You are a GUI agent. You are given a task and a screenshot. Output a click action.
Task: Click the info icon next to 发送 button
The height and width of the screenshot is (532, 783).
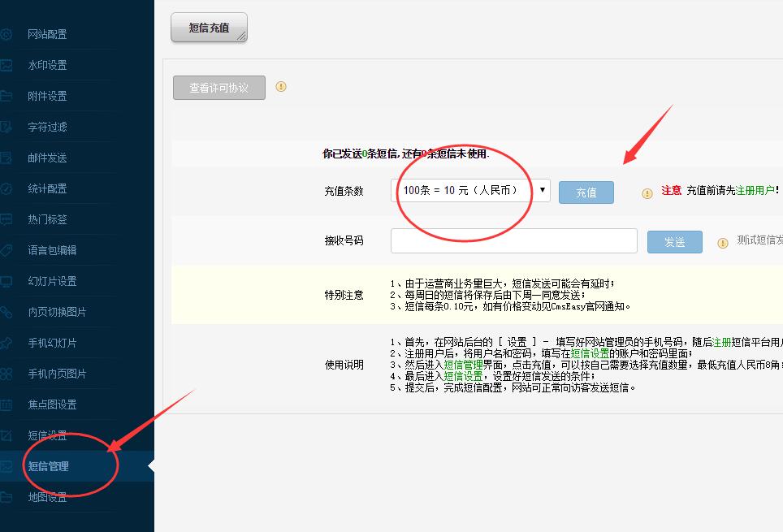point(723,243)
